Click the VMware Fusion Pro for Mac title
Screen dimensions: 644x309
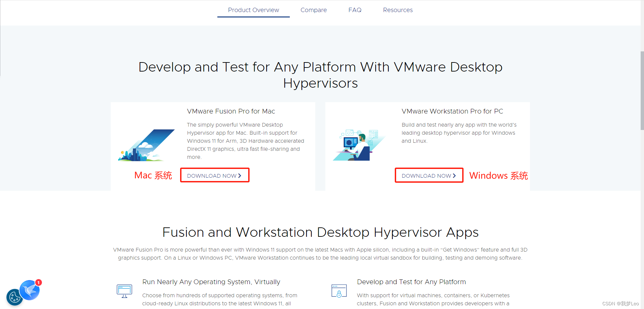coord(231,111)
